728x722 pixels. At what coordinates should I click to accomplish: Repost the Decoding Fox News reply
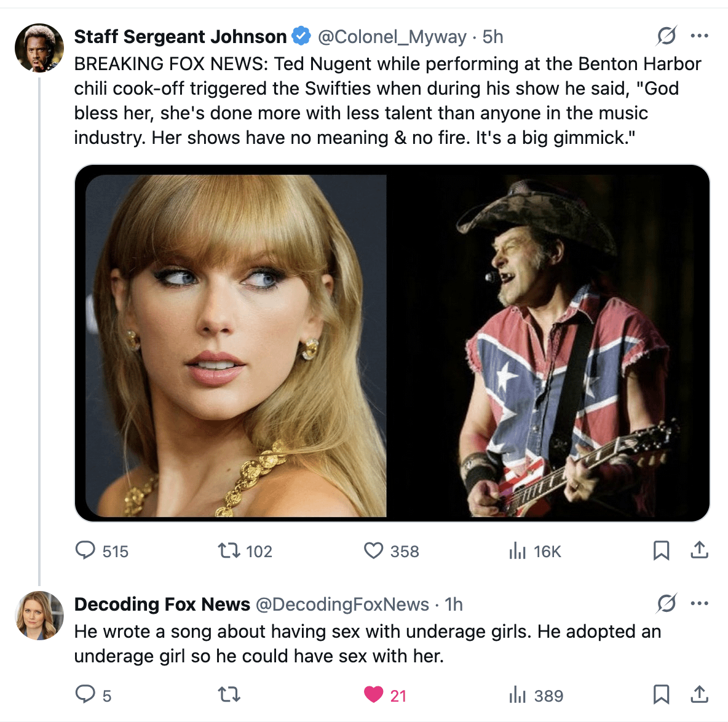pyautogui.click(x=229, y=694)
